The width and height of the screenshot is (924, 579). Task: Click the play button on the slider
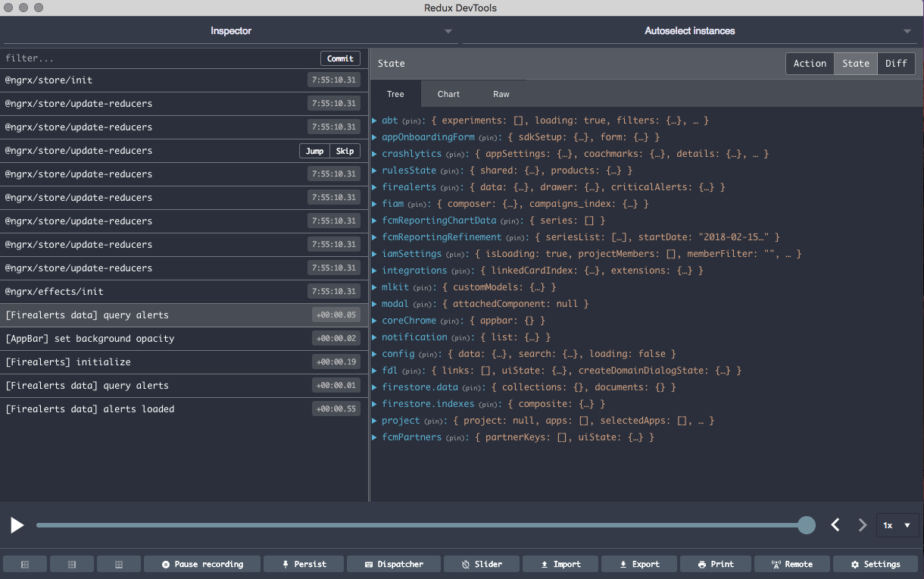17,525
